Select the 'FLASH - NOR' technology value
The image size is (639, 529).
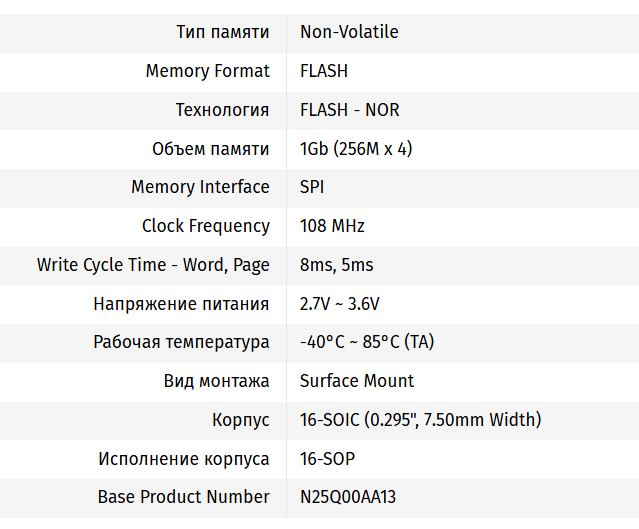coord(350,110)
